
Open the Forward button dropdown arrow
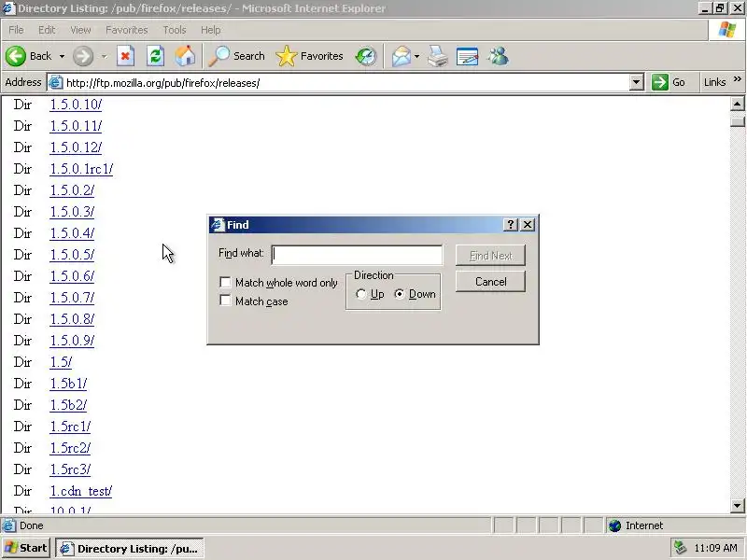(104, 57)
